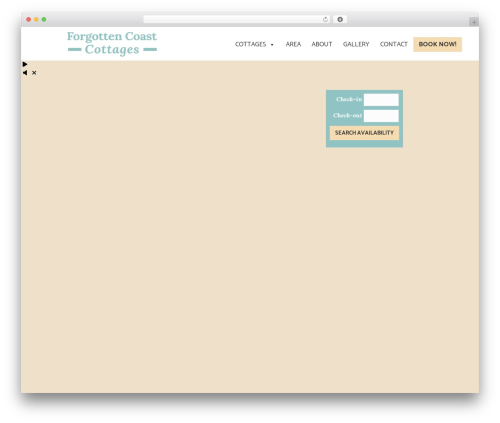Maximize window with green traffic light

44,20
